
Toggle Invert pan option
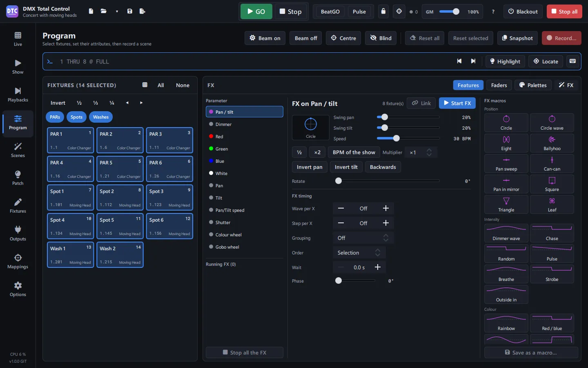point(310,167)
